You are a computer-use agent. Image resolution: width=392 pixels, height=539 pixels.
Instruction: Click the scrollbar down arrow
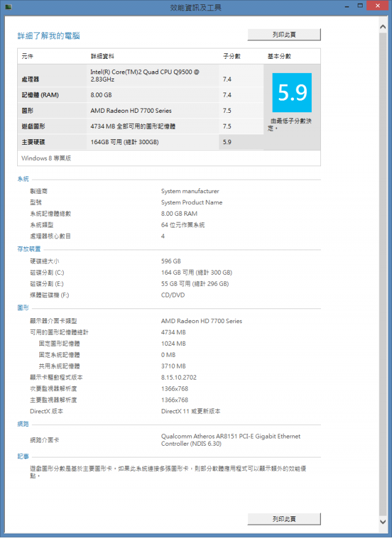383,522
